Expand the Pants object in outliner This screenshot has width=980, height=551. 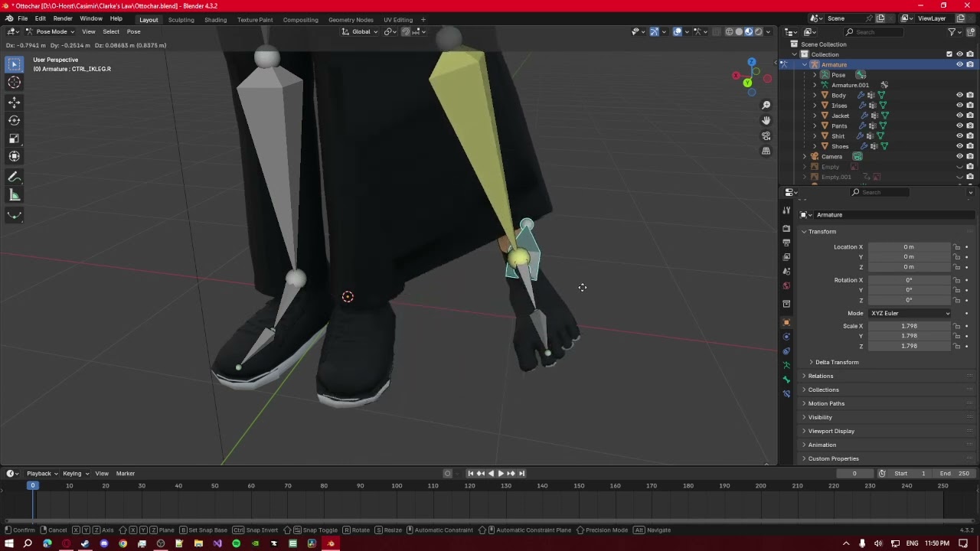[815, 126]
